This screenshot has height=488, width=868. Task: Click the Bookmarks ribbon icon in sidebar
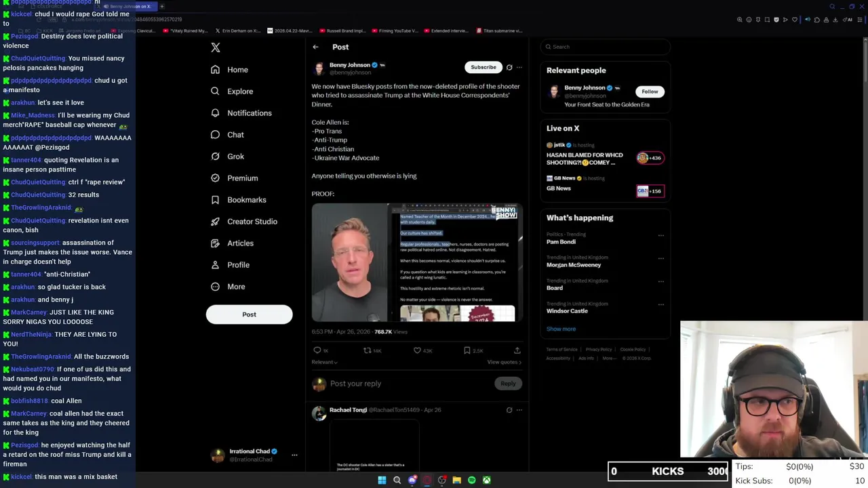[215, 200]
